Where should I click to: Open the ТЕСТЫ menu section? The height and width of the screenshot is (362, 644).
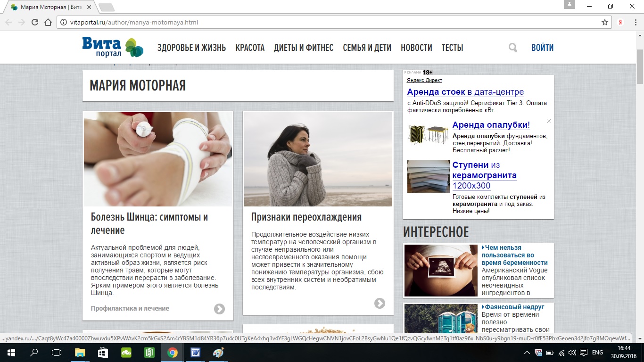pyautogui.click(x=452, y=48)
